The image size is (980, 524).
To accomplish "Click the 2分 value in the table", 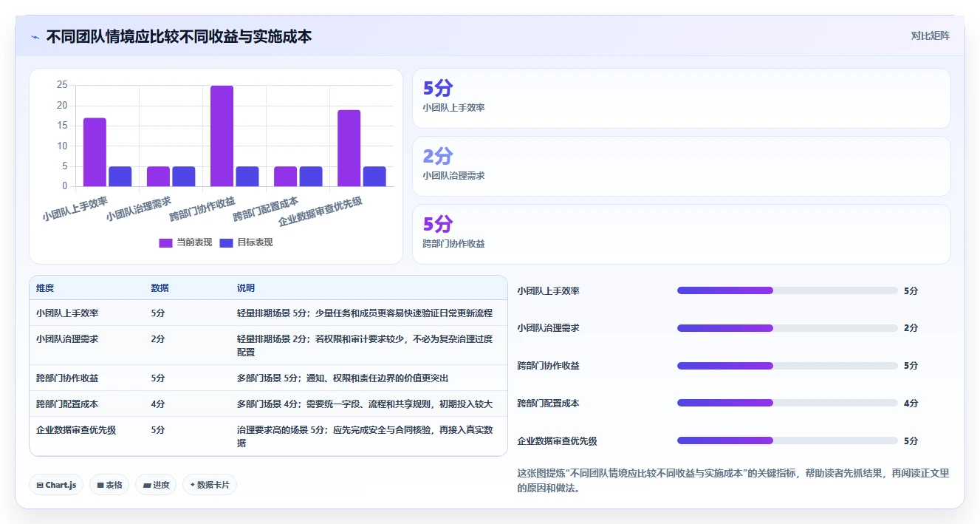I will 158,339.
